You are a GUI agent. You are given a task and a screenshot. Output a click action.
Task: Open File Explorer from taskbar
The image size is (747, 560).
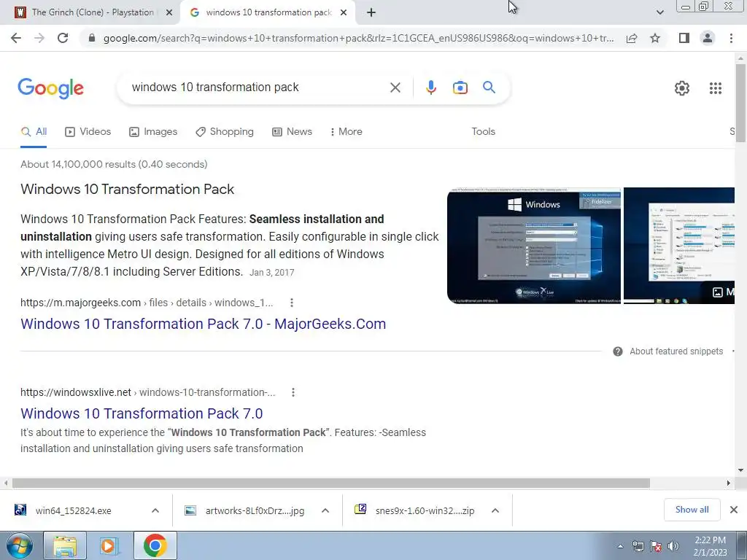click(65, 545)
